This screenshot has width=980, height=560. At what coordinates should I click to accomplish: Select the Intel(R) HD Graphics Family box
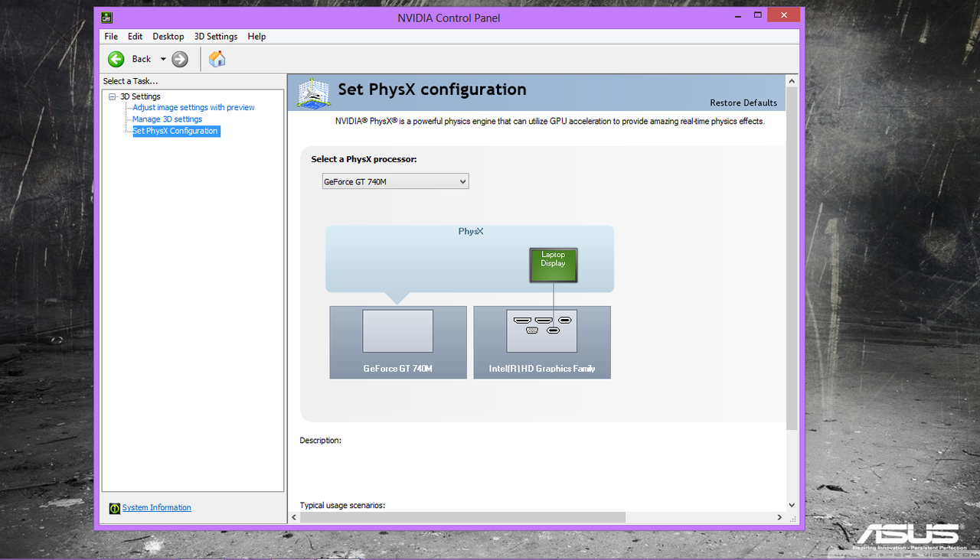point(542,342)
